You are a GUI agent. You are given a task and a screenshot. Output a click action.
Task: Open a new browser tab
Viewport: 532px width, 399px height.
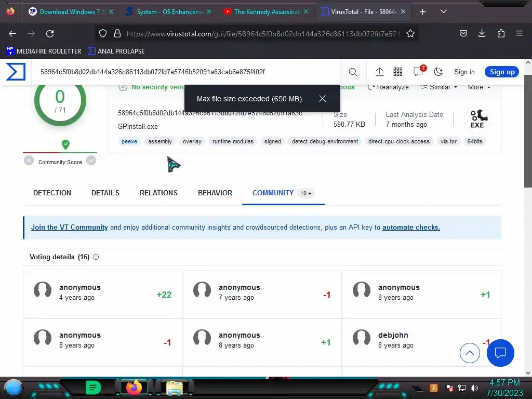pos(422,12)
